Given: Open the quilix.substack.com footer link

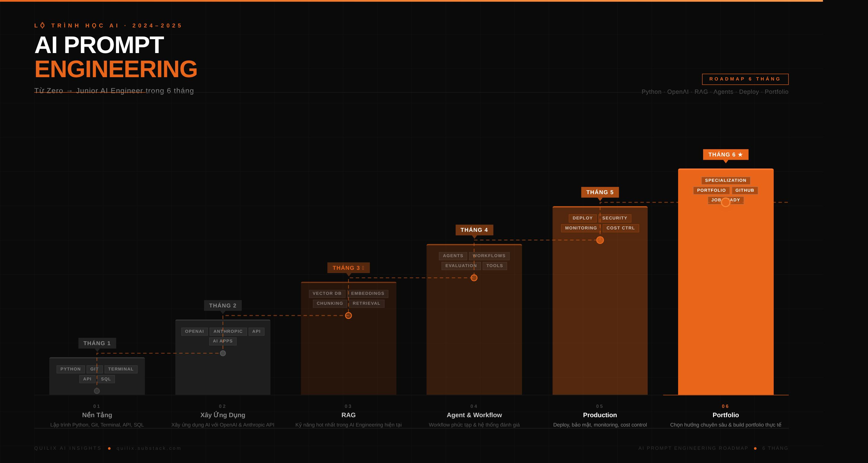Looking at the screenshot, I should pos(149,448).
